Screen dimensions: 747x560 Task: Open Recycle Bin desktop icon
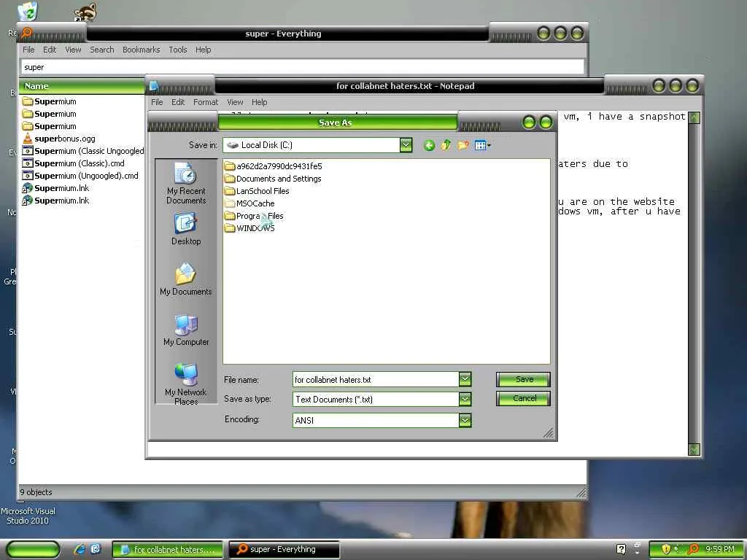(x=27, y=12)
